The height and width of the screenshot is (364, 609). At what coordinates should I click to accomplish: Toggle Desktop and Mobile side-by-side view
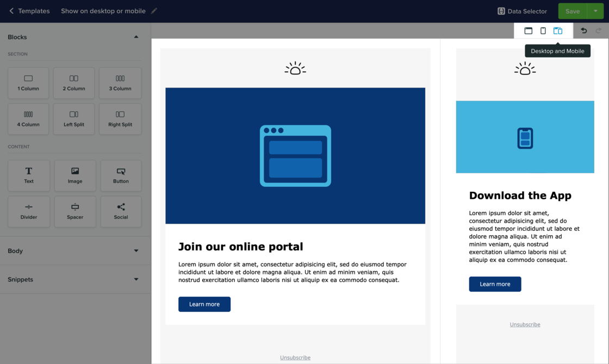click(x=558, y=31)
